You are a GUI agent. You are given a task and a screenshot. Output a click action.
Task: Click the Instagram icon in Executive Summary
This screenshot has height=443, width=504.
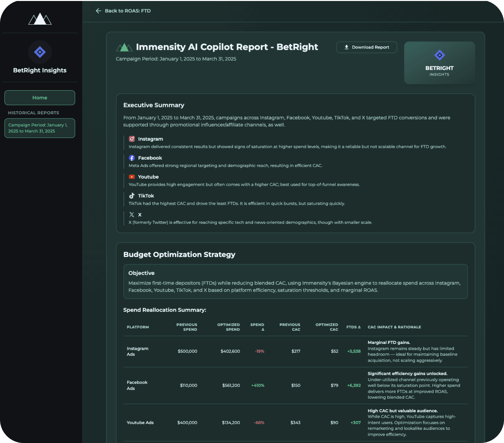click(132, 139)
